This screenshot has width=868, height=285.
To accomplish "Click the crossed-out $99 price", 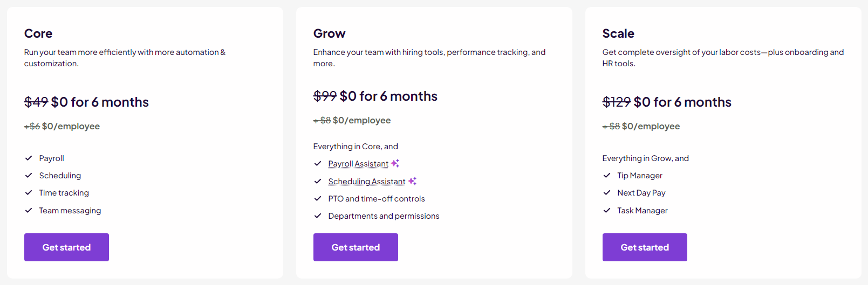I will (x=325, y=96).
